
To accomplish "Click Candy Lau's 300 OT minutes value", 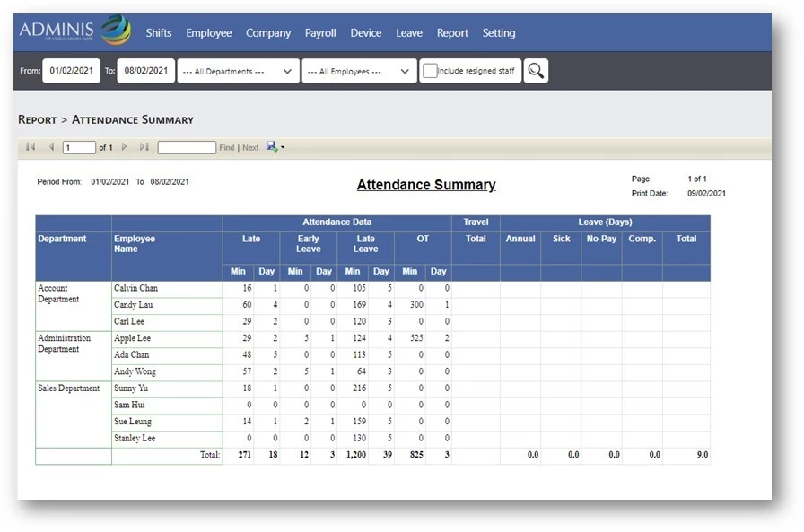I will click(416, 304).
